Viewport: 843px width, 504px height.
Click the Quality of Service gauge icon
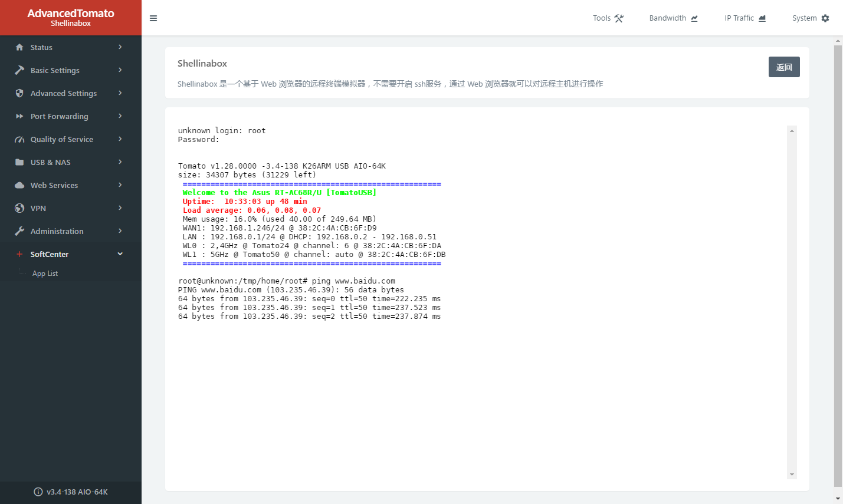(x=19, y=140)
